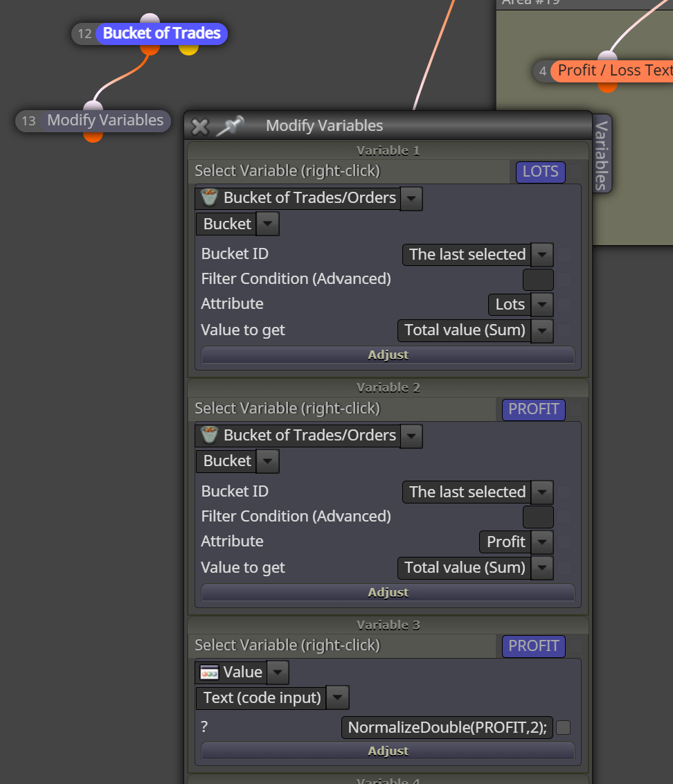Open Variable 1 Bucket ID dropdown

[x=542, y=254]
